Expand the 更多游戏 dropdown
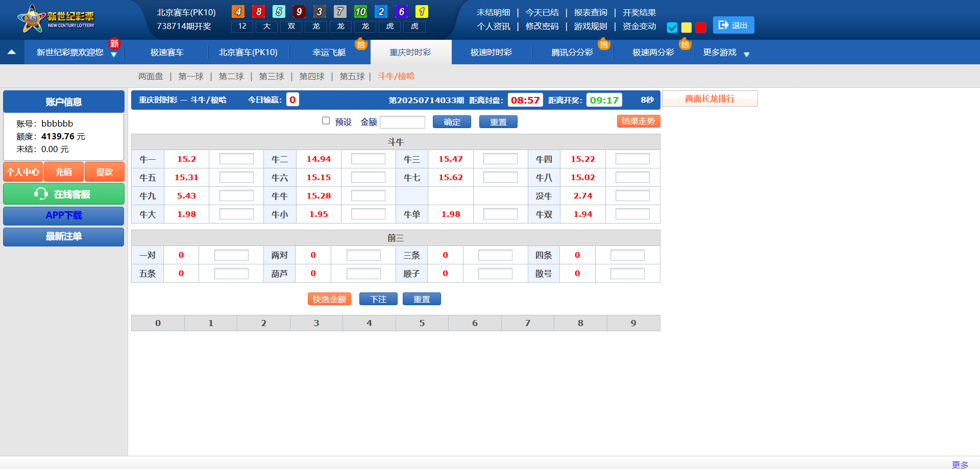This screenshot has height=469, width=980. [746, 55]
